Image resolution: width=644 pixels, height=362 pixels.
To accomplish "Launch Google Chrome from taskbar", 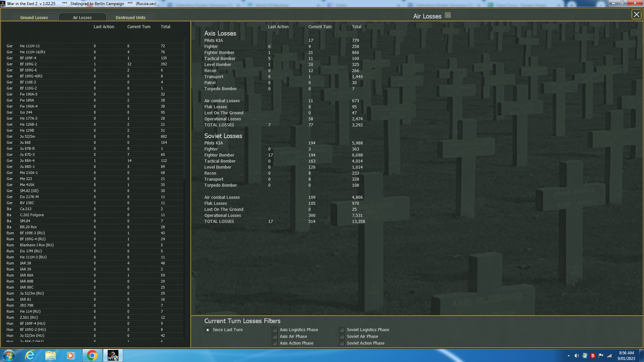I will [x=92, y=355].
